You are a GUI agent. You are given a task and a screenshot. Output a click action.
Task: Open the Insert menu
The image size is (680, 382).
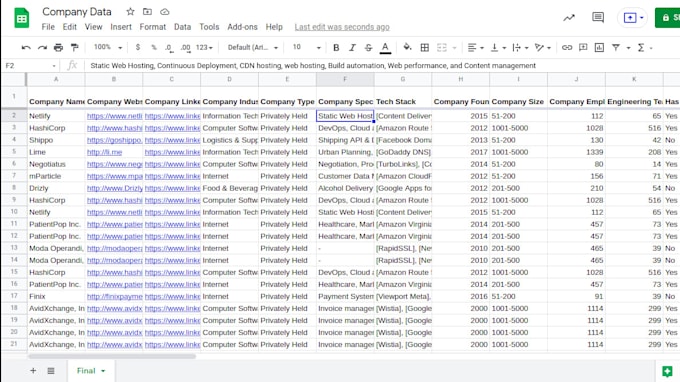(121, 27)
